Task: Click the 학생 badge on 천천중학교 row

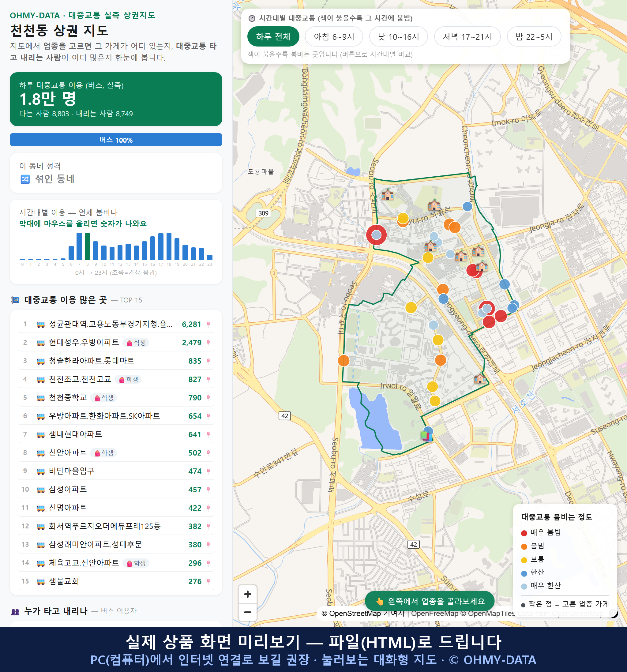Action: 104,398
